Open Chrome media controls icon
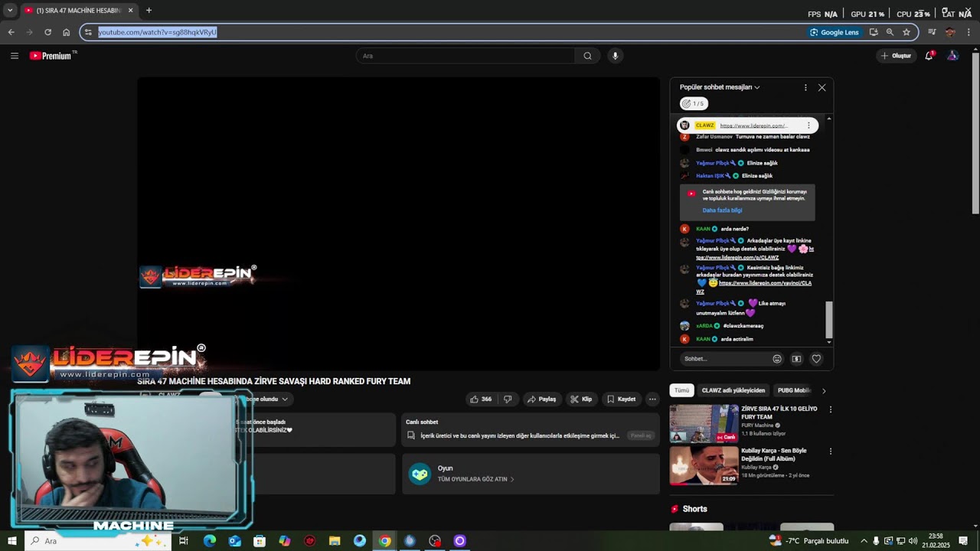Viewport: 980px width, 551px height. point(932,32)
